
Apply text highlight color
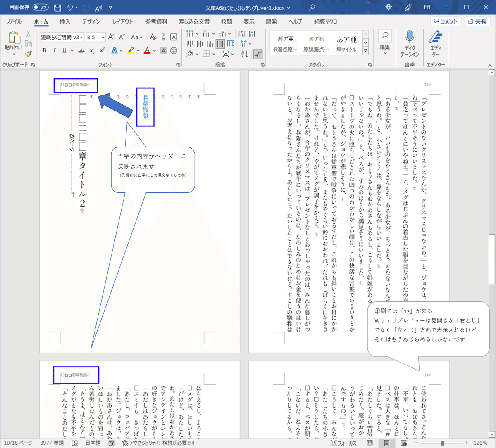tap(131, 50)
